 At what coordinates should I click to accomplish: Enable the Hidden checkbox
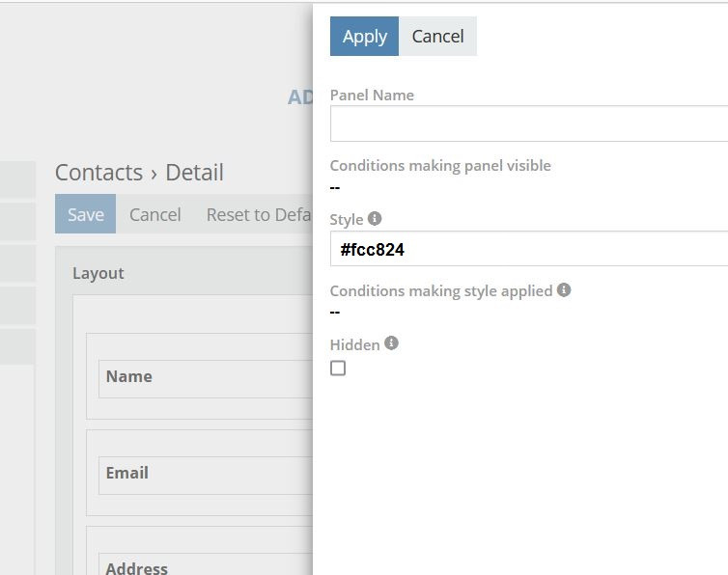[x=338, y=368]
